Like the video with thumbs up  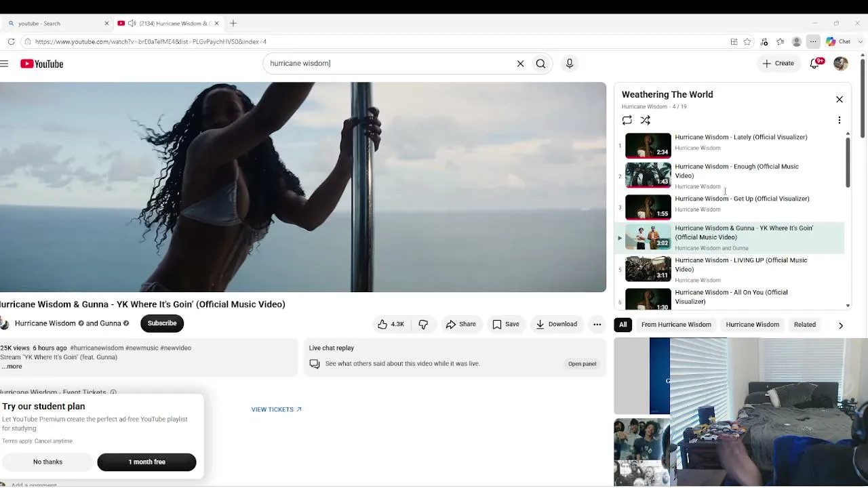391,325
